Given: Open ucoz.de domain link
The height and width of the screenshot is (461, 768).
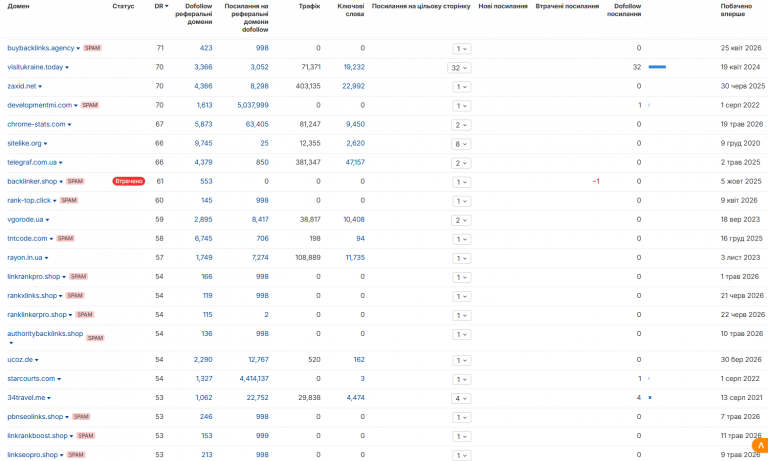Looking at the screenshot, I should 20,360.
